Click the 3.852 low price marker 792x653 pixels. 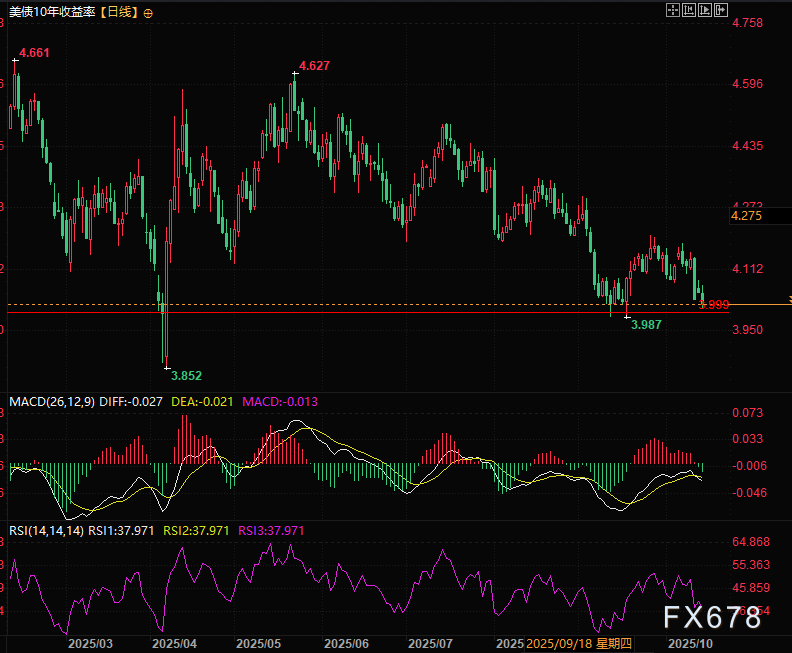tap(186, 376)
